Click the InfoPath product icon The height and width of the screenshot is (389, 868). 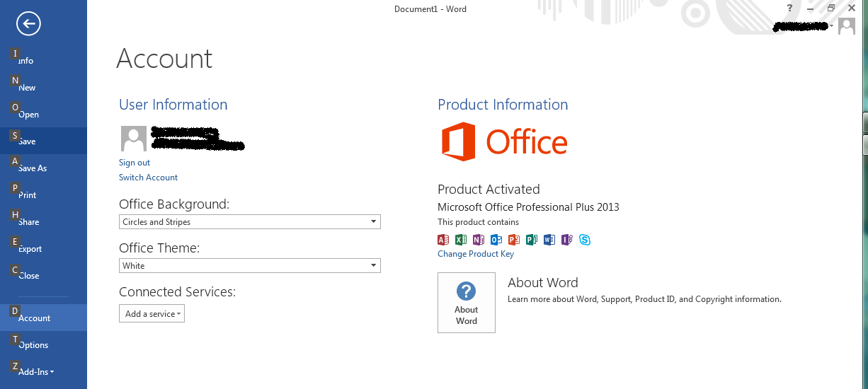[567, 240]
